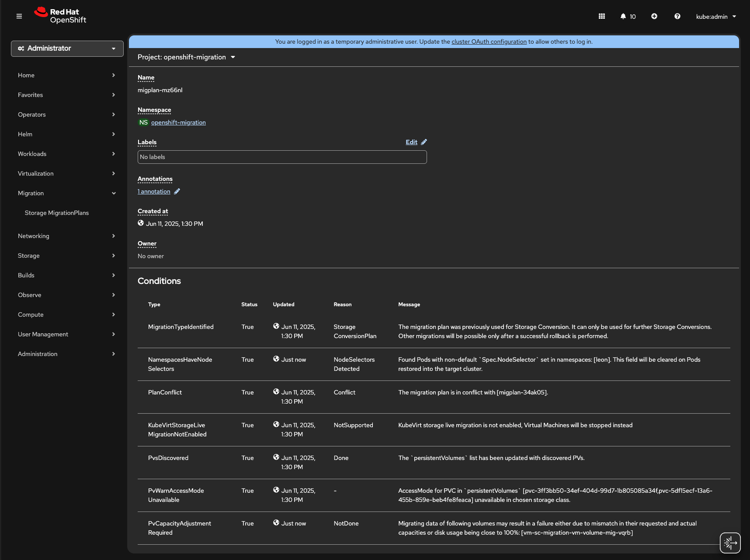
Task: Open the Project openshift-migration dropdown
Action: [187, 57]
